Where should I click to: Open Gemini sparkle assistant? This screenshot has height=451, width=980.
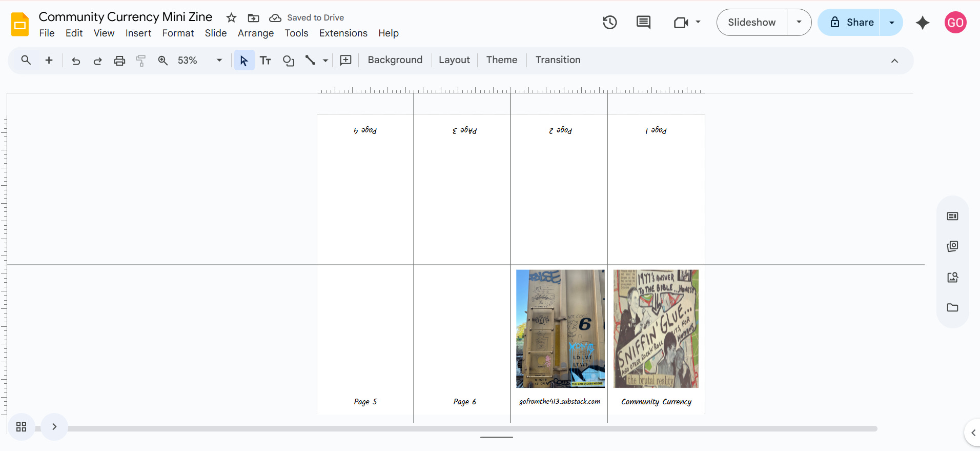(x=923, y=23)
